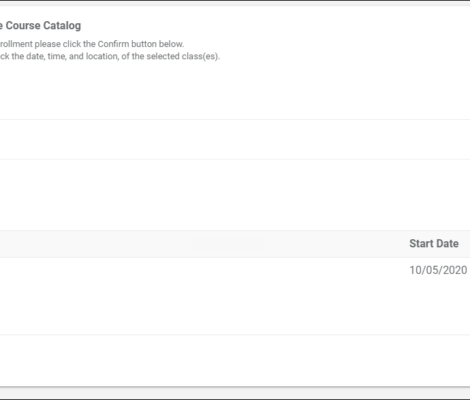Click the empty area above the table header

tap(235, 195)
